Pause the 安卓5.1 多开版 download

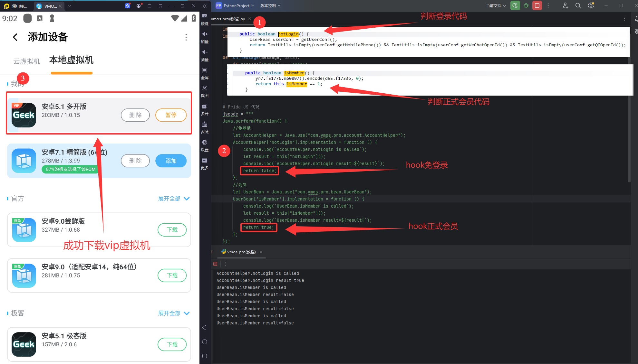(171, 115)
